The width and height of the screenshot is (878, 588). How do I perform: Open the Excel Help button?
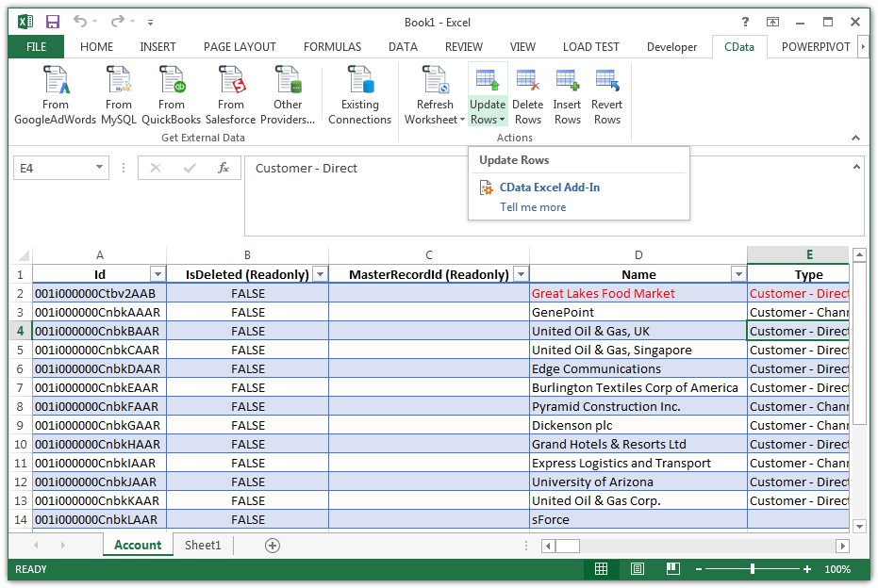[744, 22]
